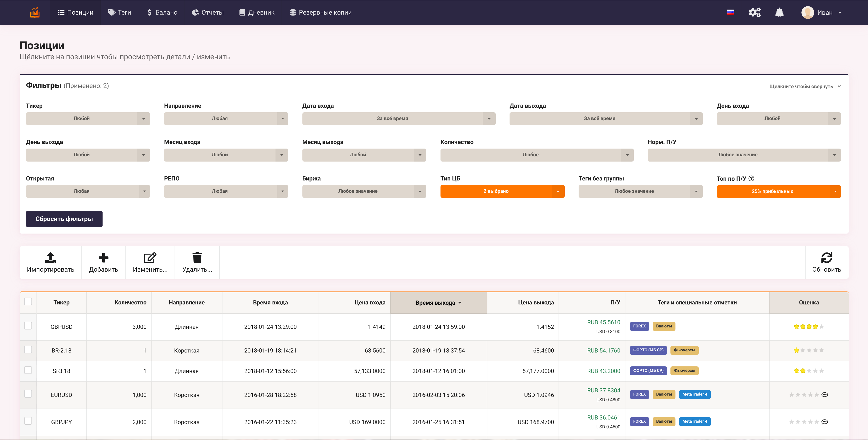
Task: Check the BR-2.18 row checkbox
Action: (28, 350)
